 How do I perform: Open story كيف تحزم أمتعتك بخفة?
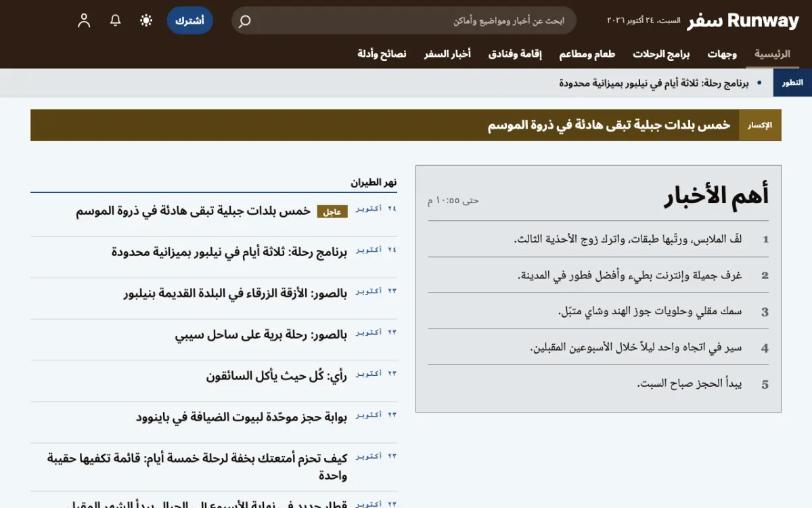(197, 467)
